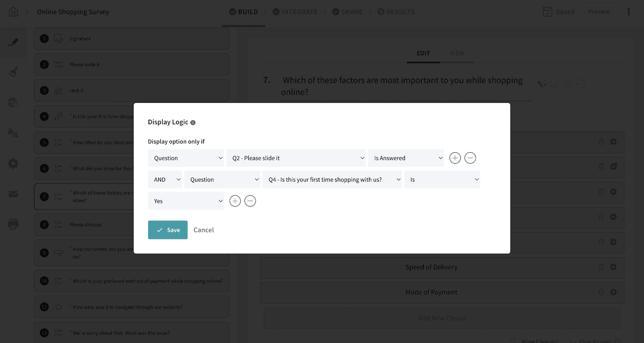Screen dimensions: 644x343
Task: Switch to the INTEGRATE step
Action: 295,12
